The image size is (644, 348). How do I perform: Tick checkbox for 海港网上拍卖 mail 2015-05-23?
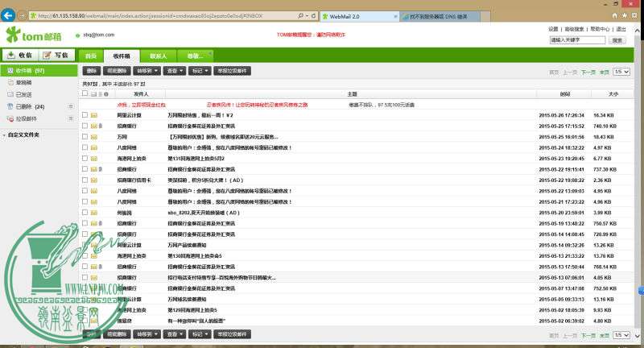[x=85, y=158]
